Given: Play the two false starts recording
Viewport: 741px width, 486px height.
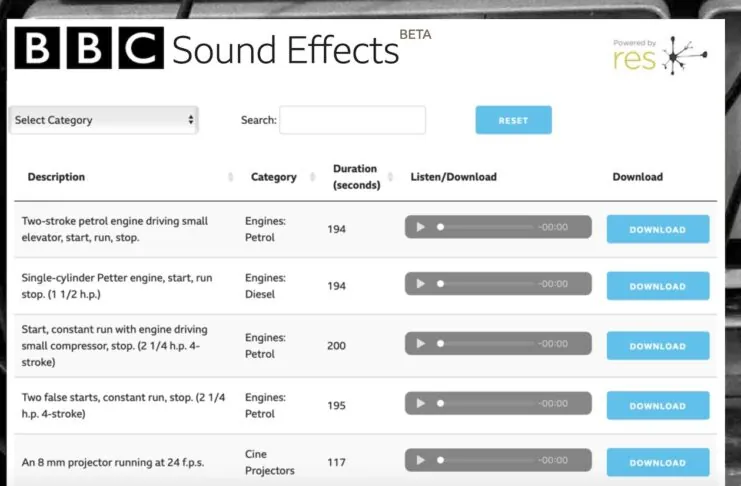Looking at the screenshot, I should point(420,404).
